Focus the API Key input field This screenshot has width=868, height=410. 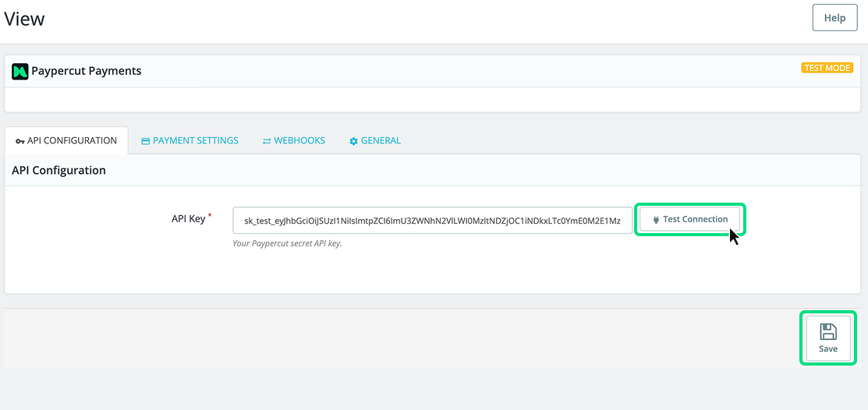[x=432, y=221]
